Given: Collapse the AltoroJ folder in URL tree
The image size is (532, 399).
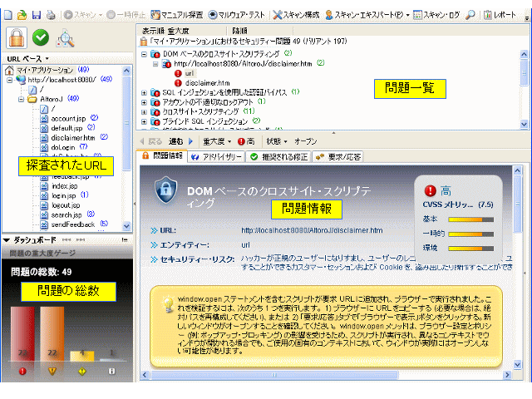Looking at the screenshot, I should click(22, 99).
